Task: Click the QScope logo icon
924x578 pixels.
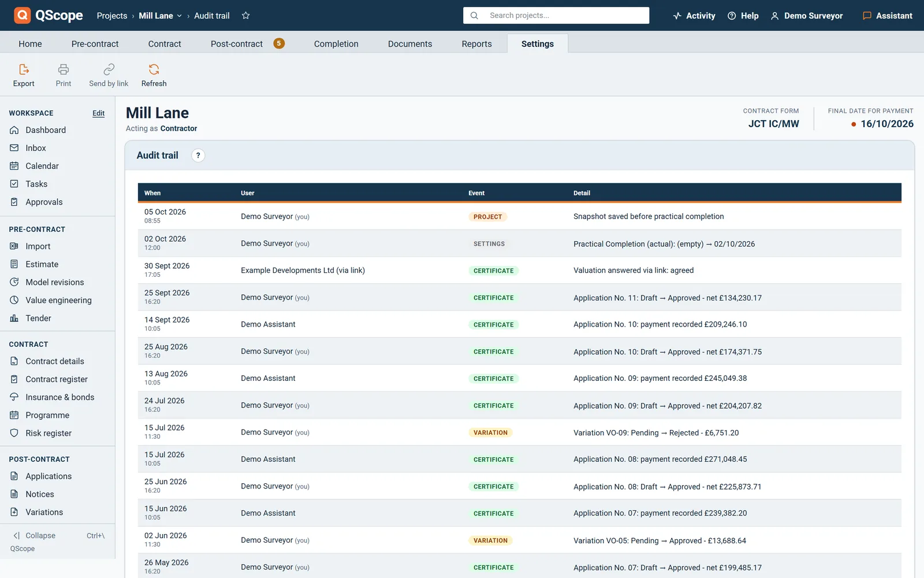Action: coord(22,15)
